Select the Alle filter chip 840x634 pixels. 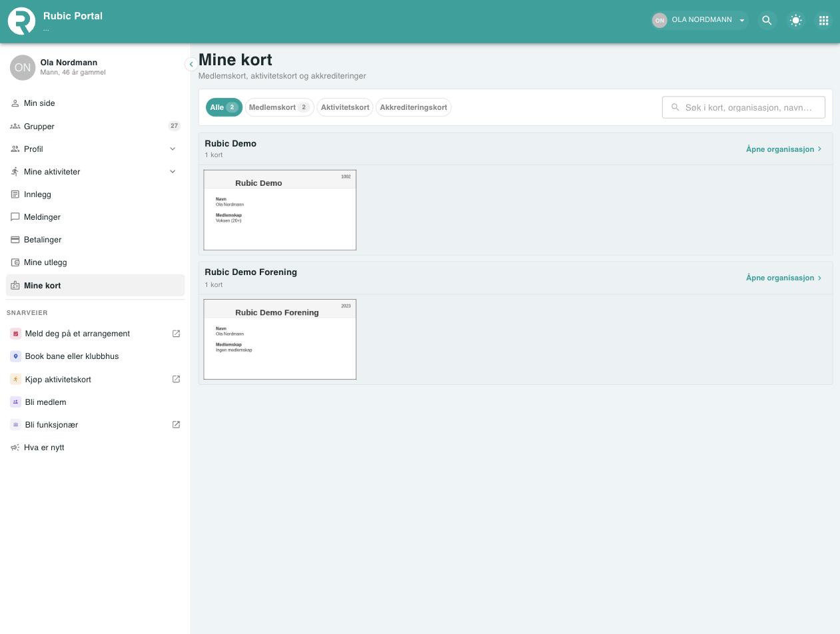pyautogui.click(x=224, y=107)
